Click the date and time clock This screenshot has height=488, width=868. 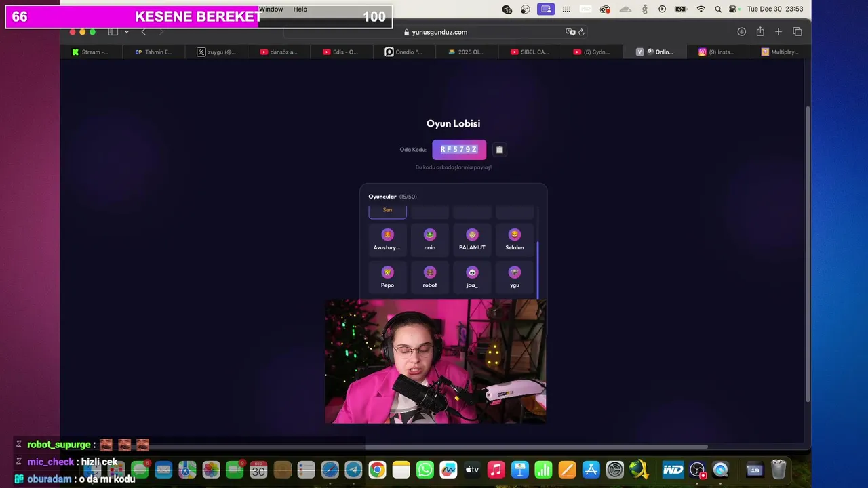pyautogui.click(x=775, y=9)
